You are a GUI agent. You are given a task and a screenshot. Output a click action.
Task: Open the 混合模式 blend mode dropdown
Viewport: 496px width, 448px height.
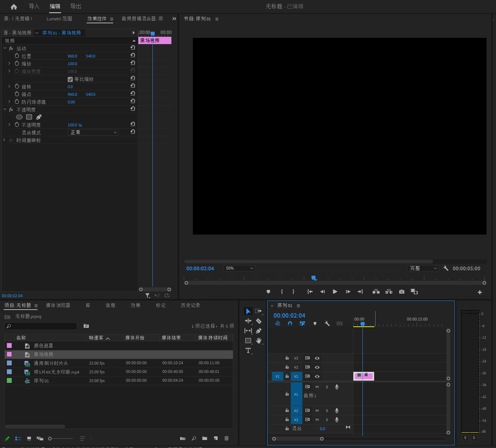coord(93,132)
